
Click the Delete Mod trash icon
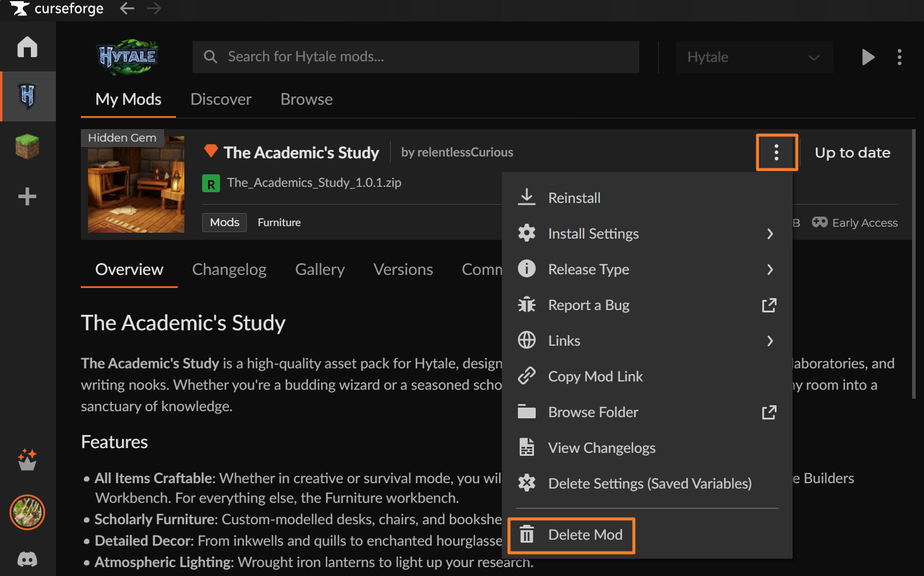(x=527, y=534)
